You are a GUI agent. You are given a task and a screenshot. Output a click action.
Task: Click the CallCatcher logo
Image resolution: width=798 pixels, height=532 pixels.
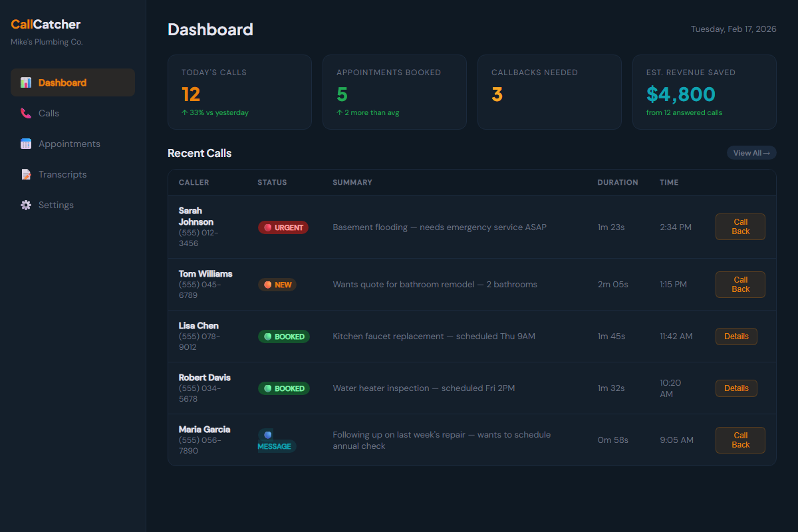[x=45, y=24]
